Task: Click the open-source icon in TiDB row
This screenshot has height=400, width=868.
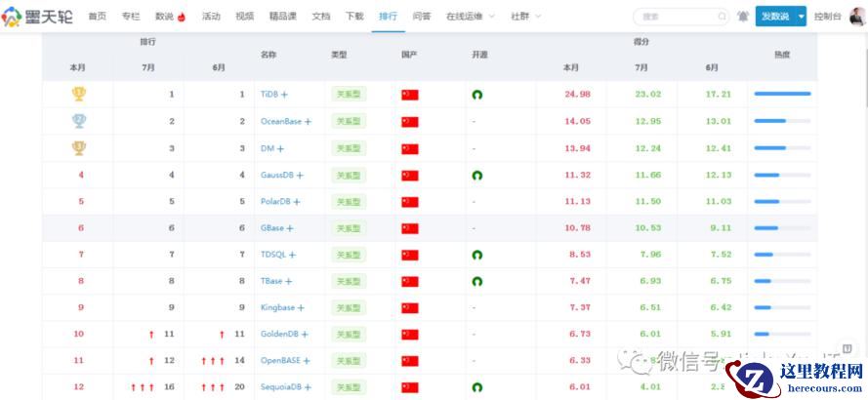Action: (476, 95)
